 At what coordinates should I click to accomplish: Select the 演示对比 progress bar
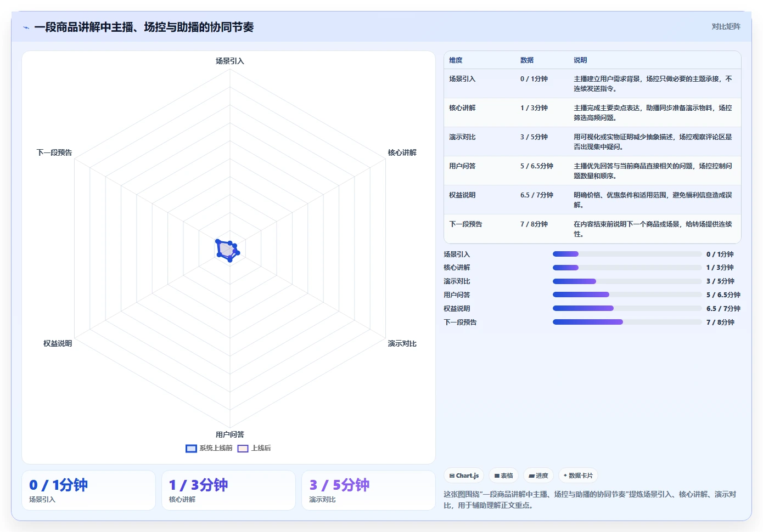pyautogui.click(x=627, y=281)
